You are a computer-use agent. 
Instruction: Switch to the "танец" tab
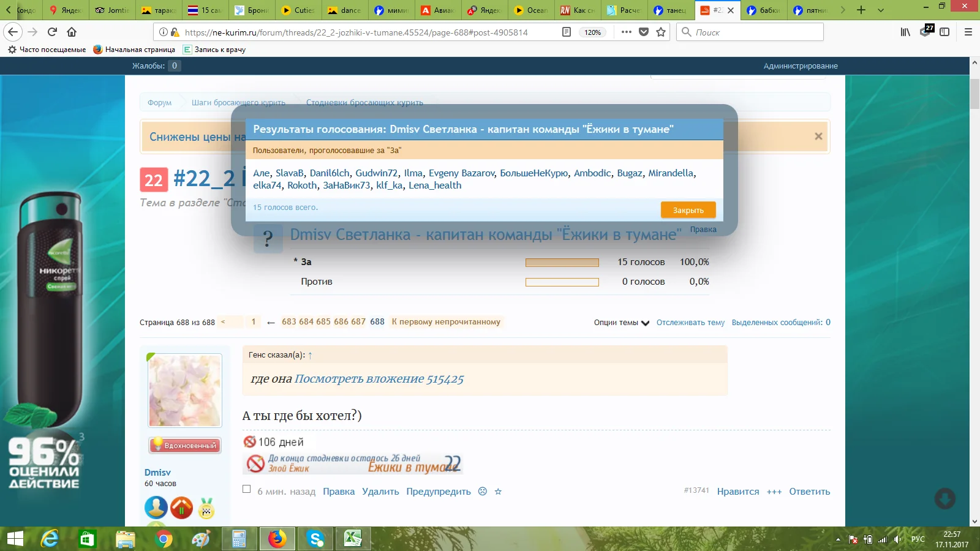pyautogui.click(x=671, y=10)
